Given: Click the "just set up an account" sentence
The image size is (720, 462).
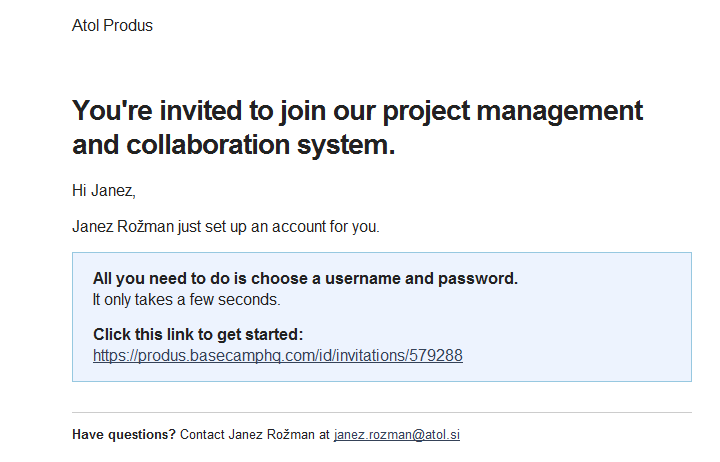Looking at the screenshot, I should point(278,226).
